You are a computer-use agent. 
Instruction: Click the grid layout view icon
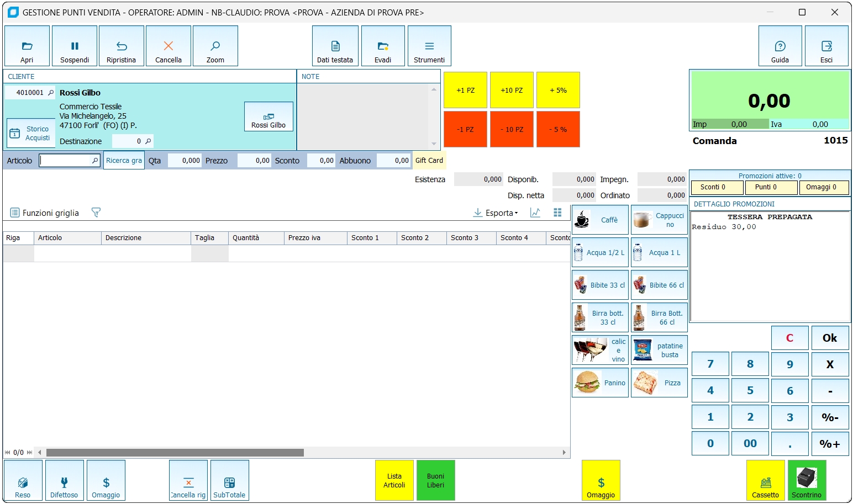(x=557, y=213)
